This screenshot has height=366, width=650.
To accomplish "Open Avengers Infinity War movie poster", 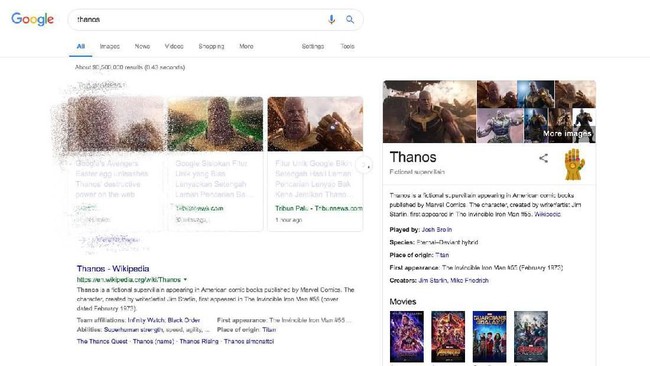I will tap(448, 337).
